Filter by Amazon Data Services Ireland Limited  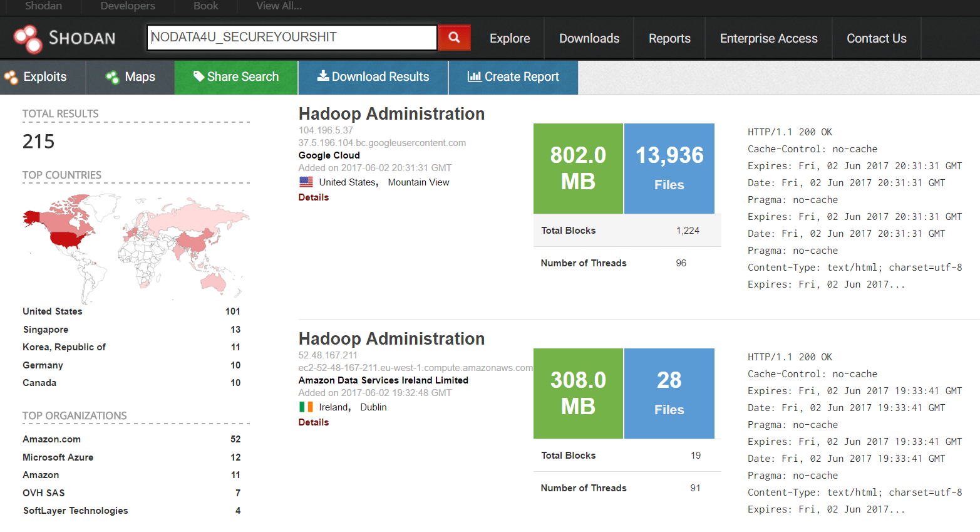(x=383, y=380)
